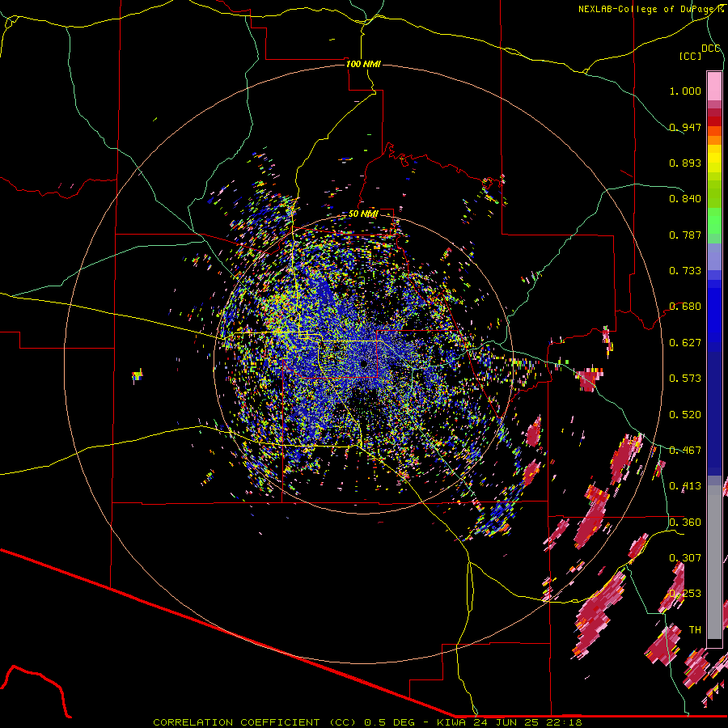Select the 0.893 scale value
Image resolution: width=728 pixels, height=728 pixels.
click(x=685, y=163)
